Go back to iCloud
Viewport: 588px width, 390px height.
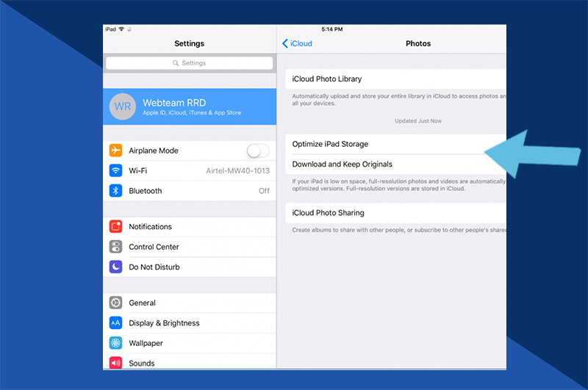297,43
